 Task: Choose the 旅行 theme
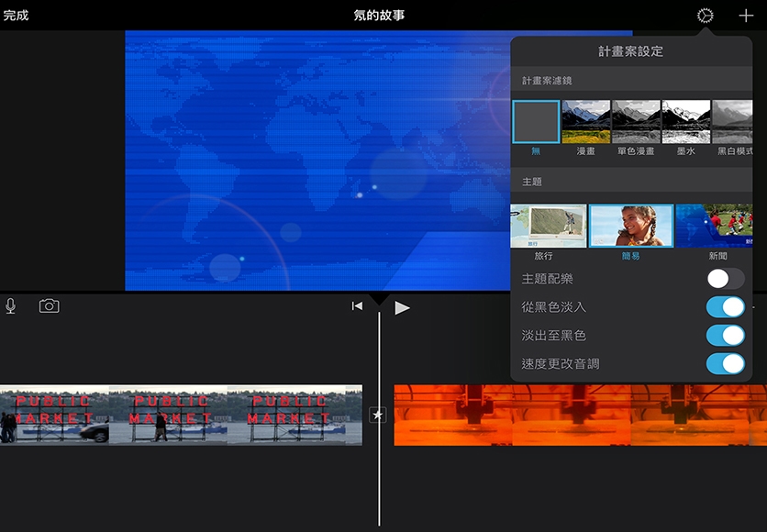tap(549, 226)
